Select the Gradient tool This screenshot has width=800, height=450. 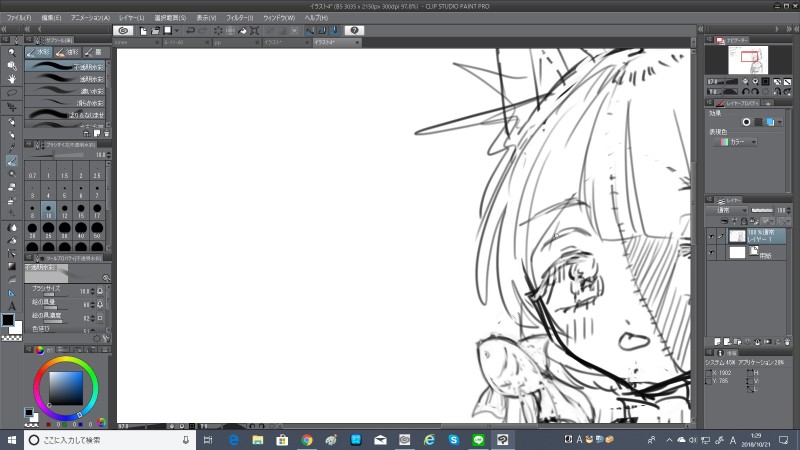[x=12, y=266]
